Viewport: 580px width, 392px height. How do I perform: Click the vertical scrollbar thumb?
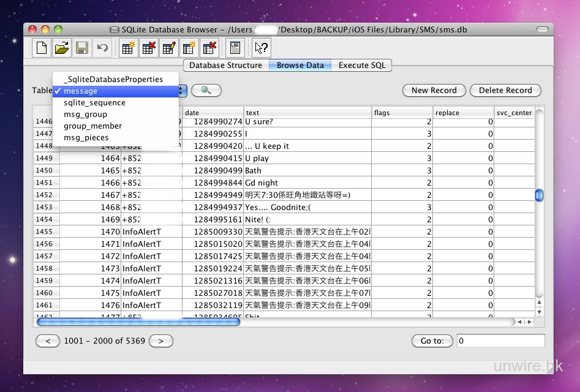(539, 195)
